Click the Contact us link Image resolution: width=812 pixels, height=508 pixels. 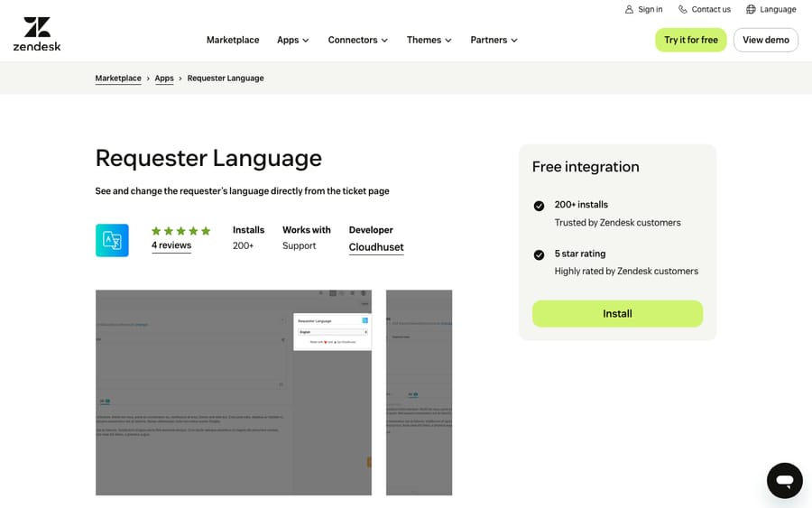pos(705,9)
